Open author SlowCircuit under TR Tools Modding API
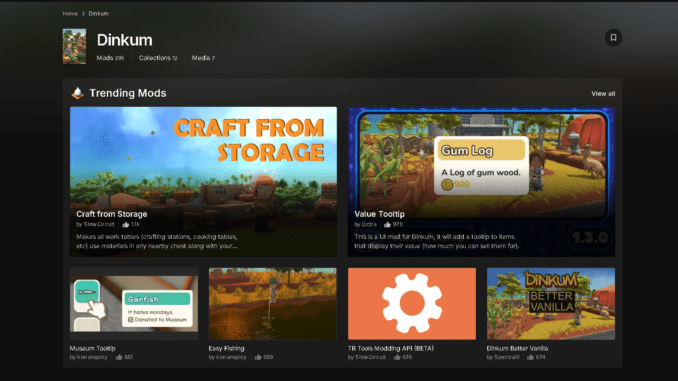The width and height of the screenshot is (678, 381). coord(371,357)
